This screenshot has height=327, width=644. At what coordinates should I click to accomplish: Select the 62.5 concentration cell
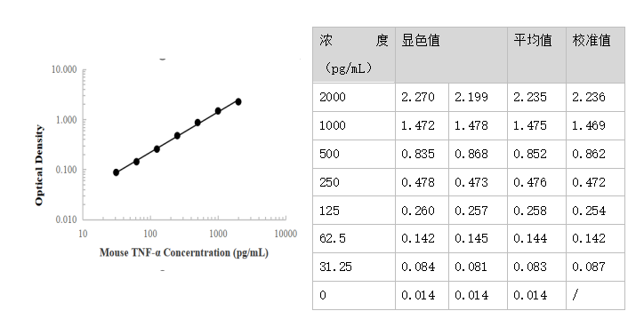354,238
